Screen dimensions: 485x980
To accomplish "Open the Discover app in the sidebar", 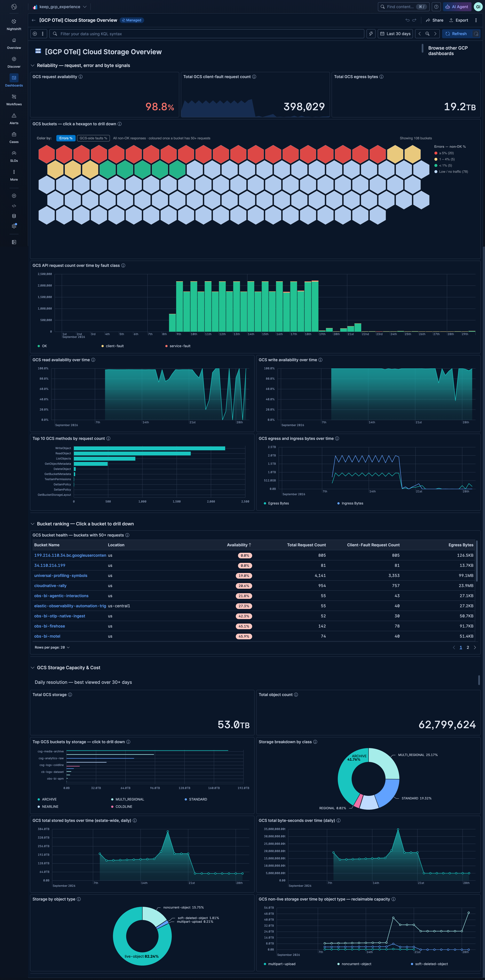I will pyautogui.click(x=14, y=62).
